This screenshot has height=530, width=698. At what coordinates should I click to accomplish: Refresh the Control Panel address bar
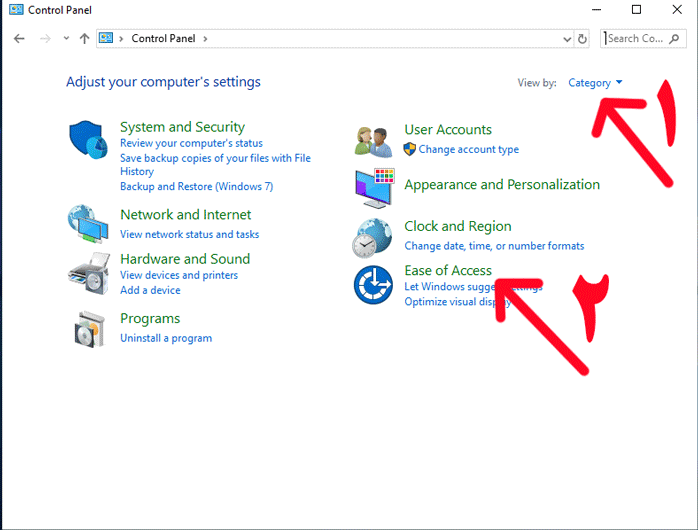(584, 39)
